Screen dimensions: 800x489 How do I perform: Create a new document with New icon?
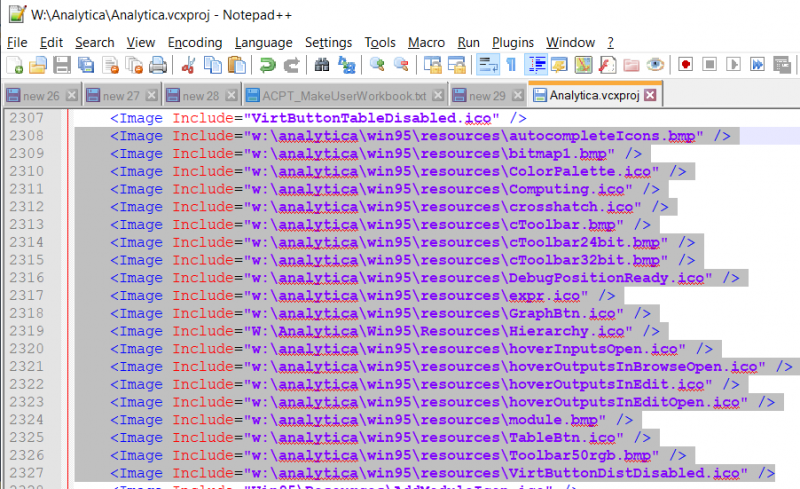point(14,65)
